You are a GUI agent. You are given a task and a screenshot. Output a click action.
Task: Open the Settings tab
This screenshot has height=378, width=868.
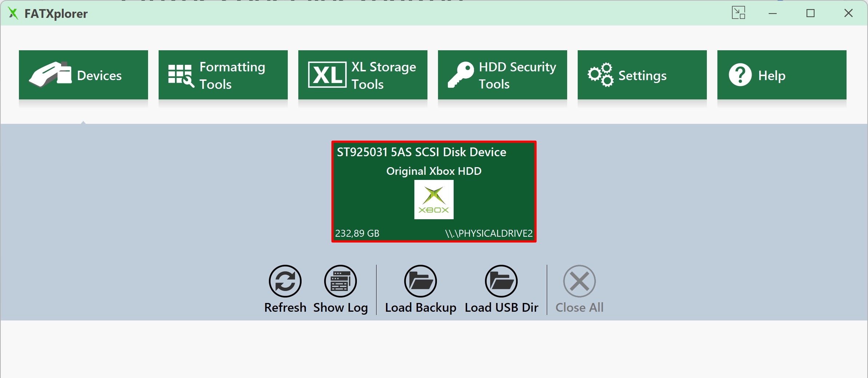pos(642,75)
